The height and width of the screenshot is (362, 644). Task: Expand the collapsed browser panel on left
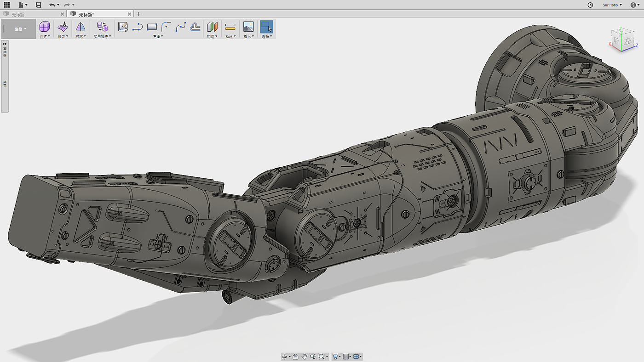5,44
